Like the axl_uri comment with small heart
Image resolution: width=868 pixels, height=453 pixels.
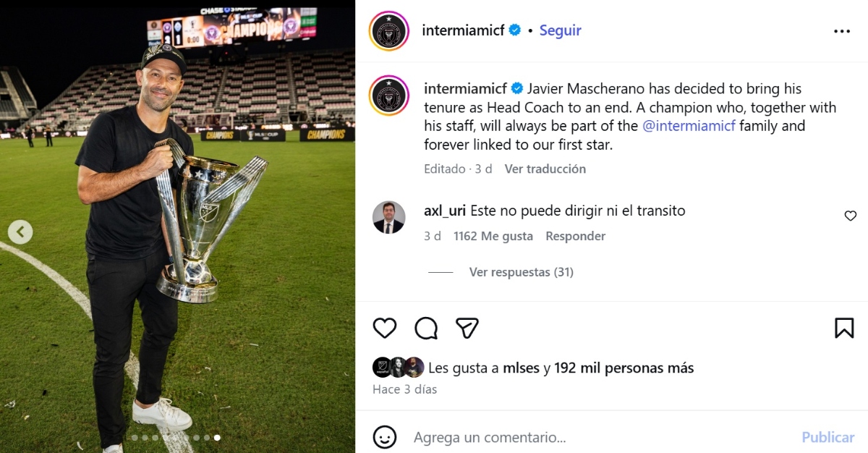pos(851,216)
